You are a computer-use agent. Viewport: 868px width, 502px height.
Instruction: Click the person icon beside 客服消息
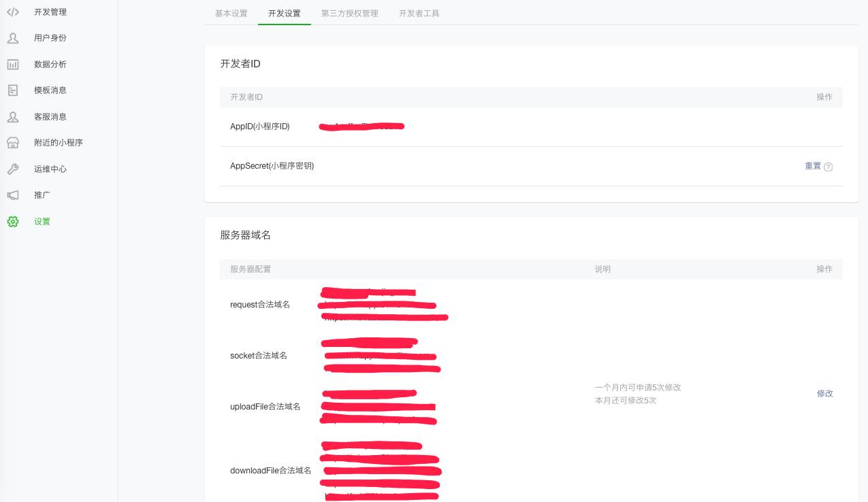point(13,116)
